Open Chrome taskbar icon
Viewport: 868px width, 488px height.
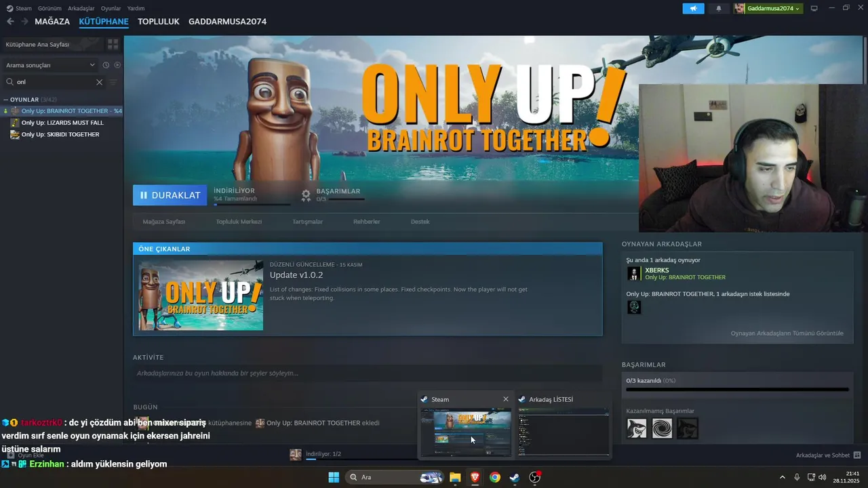pyautogui.click(x=495, y=477)
